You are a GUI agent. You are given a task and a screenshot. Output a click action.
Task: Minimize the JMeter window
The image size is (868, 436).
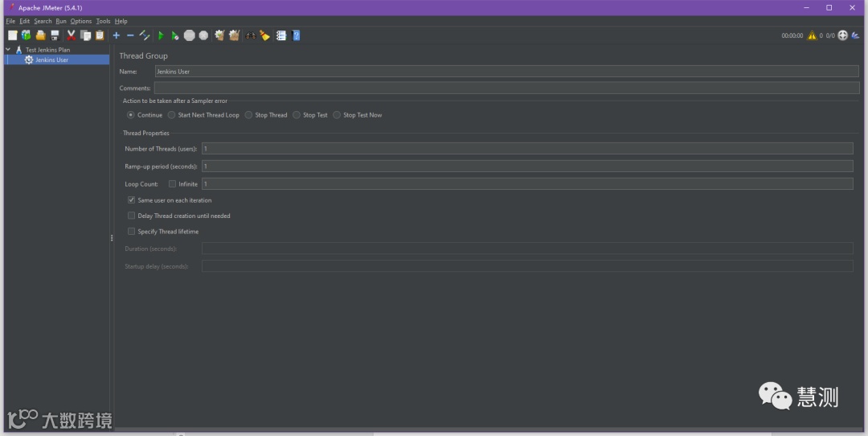806,8
